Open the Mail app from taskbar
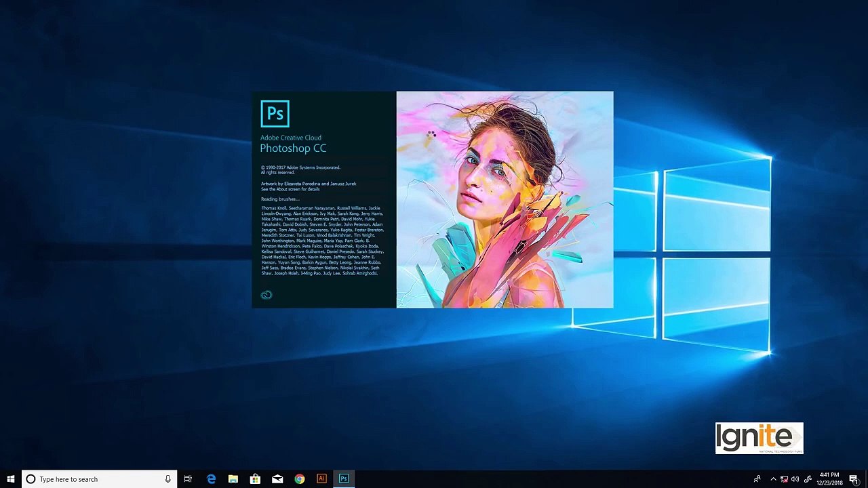868x488 pixels. pos(277,479)
